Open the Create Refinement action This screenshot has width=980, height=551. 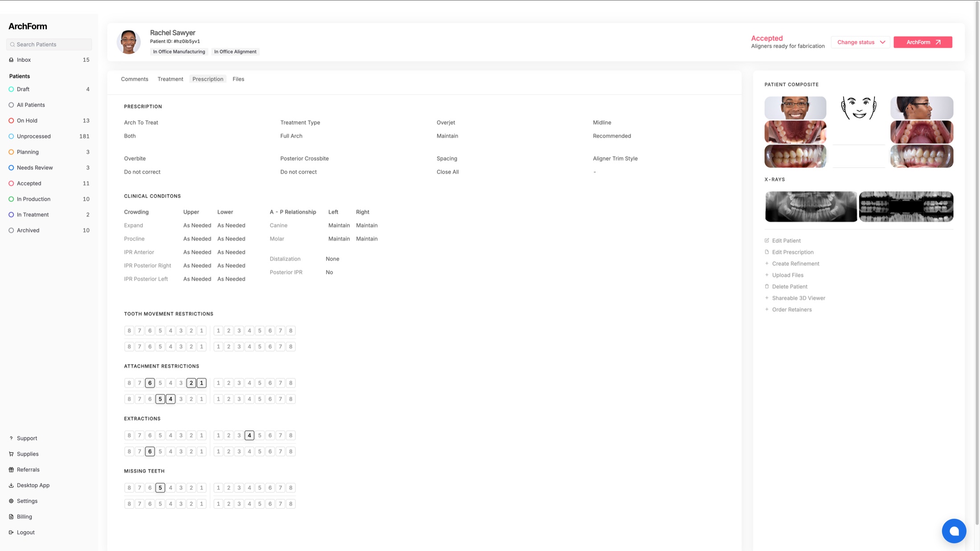(x=796, y=263)
